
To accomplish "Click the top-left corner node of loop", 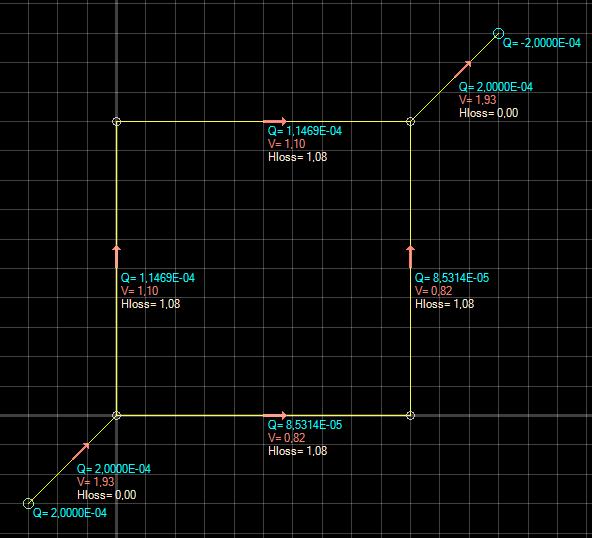I will pyautogui.click(x=117, y=122).
